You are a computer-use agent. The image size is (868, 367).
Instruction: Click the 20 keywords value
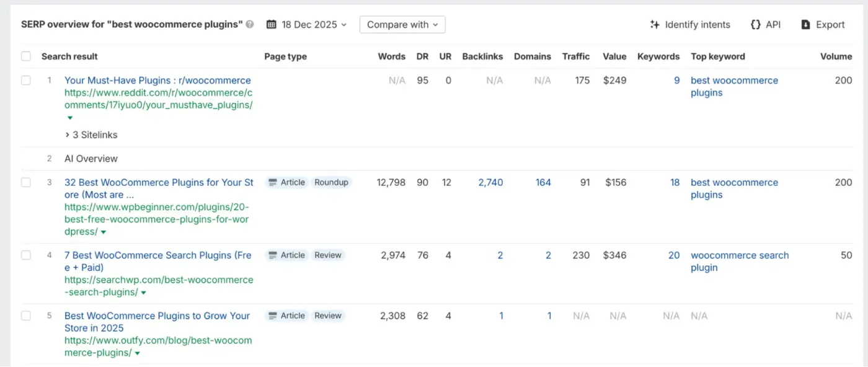674,255
